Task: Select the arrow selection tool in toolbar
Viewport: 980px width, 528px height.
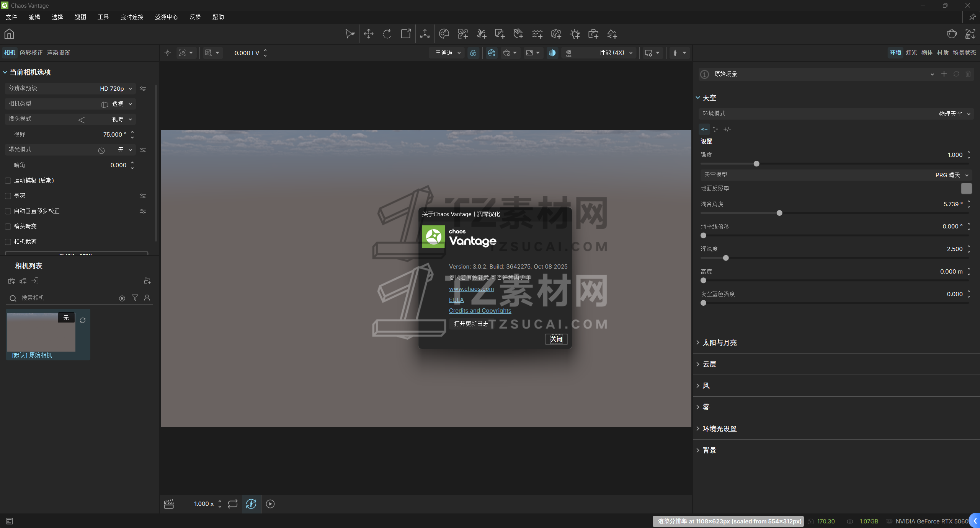Action: click(x=349, y=34)
